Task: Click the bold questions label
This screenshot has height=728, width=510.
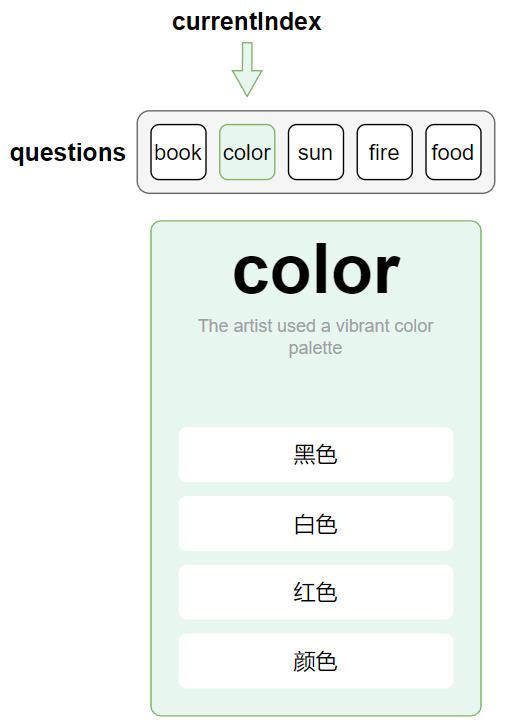Action: [68, 153]
